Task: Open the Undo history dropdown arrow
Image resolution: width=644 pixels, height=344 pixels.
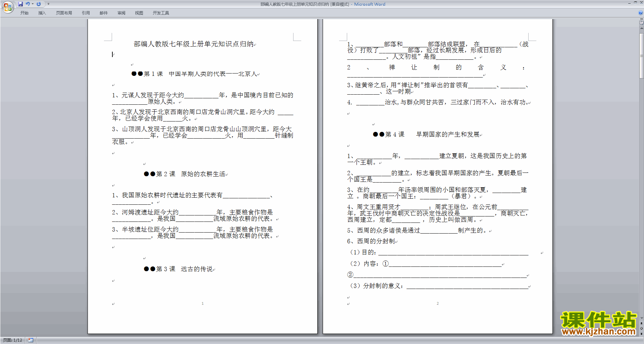Action: [x=33, y=4]
